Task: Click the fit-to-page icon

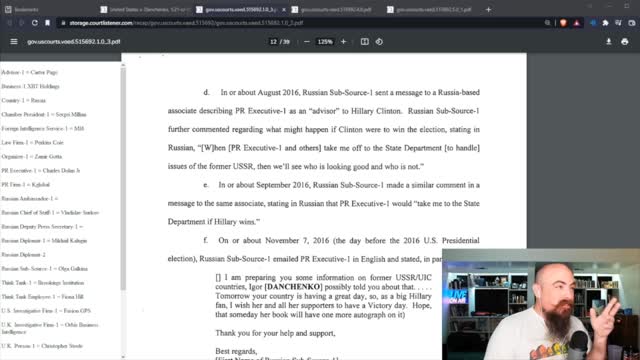Action: tap(364, 42)
